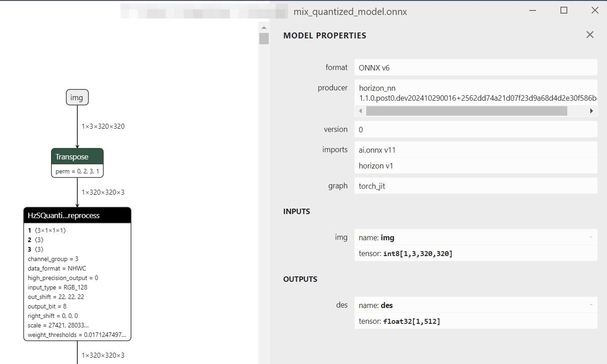Click the perm attribute of Transpose node
The image size is (607, 364).
coord(77,172)
